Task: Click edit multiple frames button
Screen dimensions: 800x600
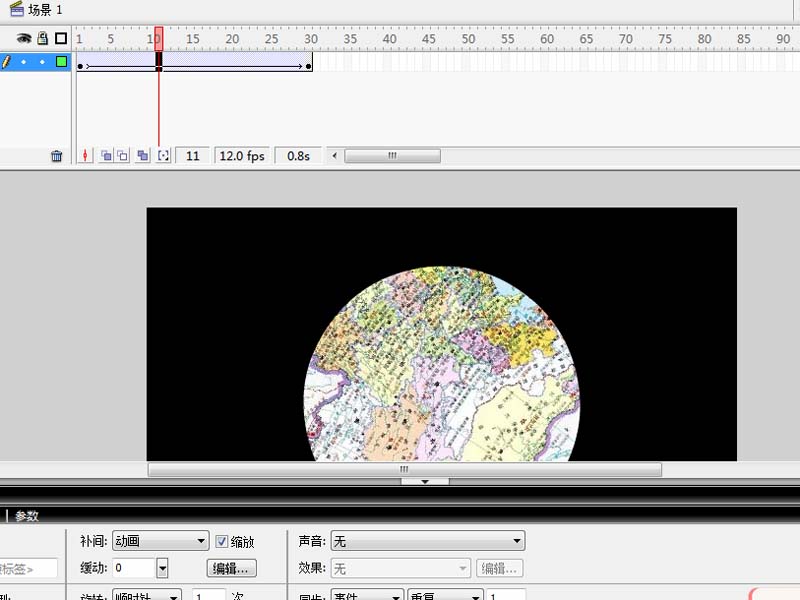Action: (x=143, y=156)
